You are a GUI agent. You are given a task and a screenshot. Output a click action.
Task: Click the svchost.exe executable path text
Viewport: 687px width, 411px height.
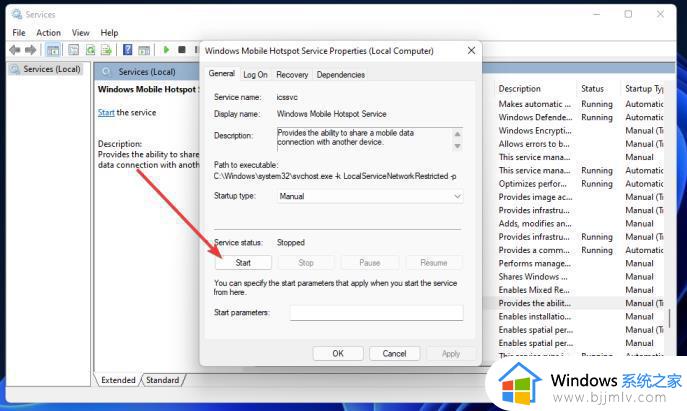click(x=335, y=176)
